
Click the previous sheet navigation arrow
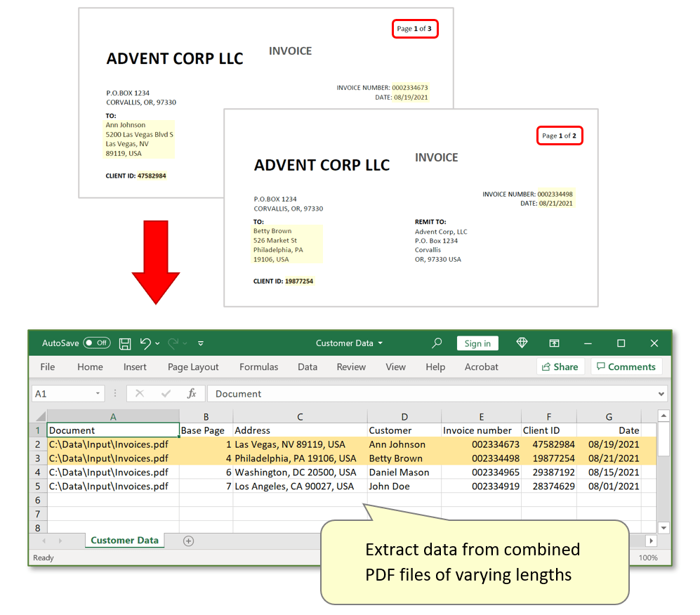44,541
